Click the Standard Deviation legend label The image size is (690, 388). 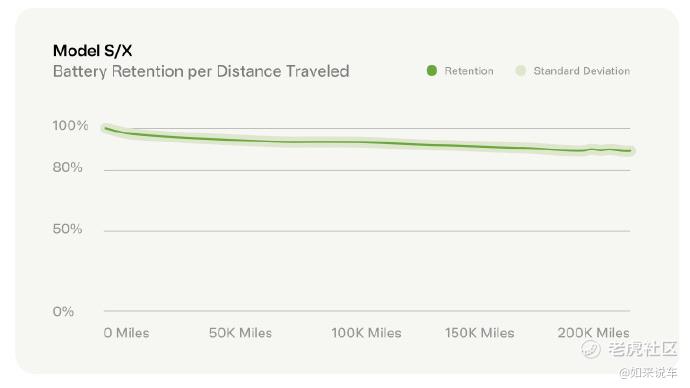[581, 71]
